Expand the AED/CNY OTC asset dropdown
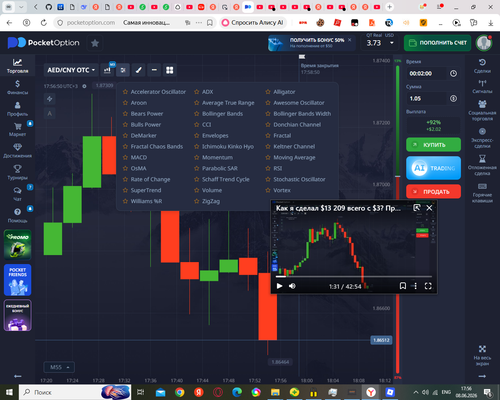 click(71, 70)
